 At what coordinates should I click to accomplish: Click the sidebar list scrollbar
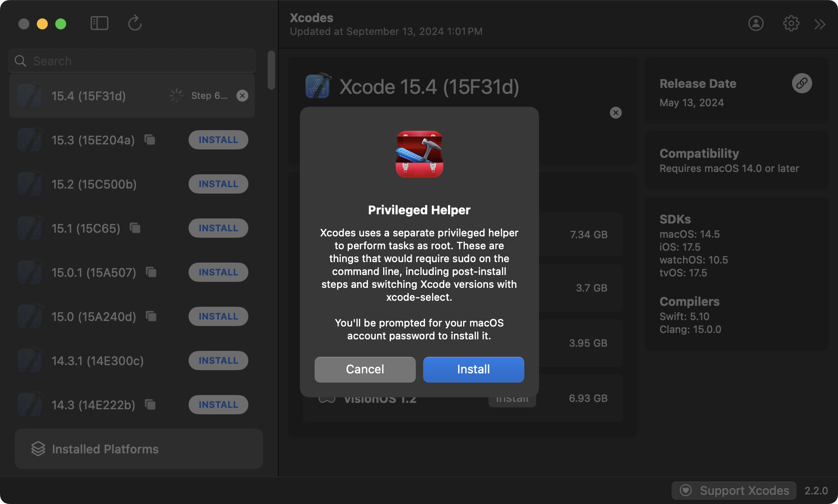pyautogui.click(x=271, y=70)
